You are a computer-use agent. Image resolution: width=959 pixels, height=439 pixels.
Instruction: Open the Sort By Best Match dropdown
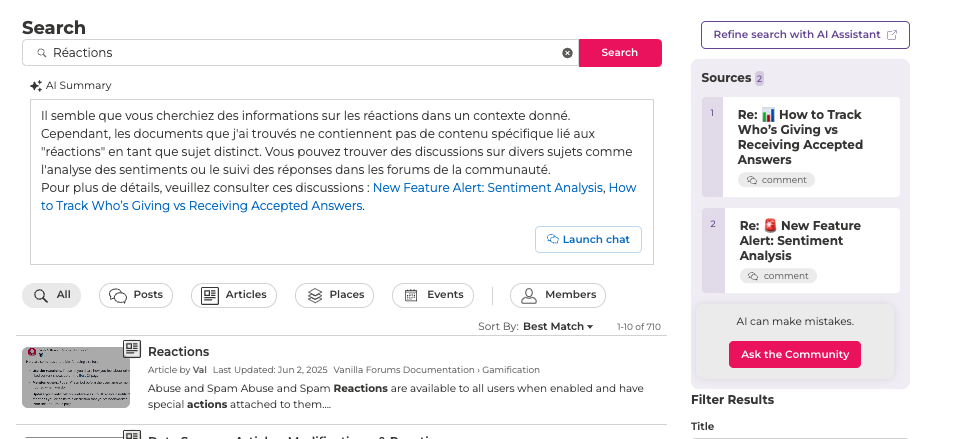558,326
